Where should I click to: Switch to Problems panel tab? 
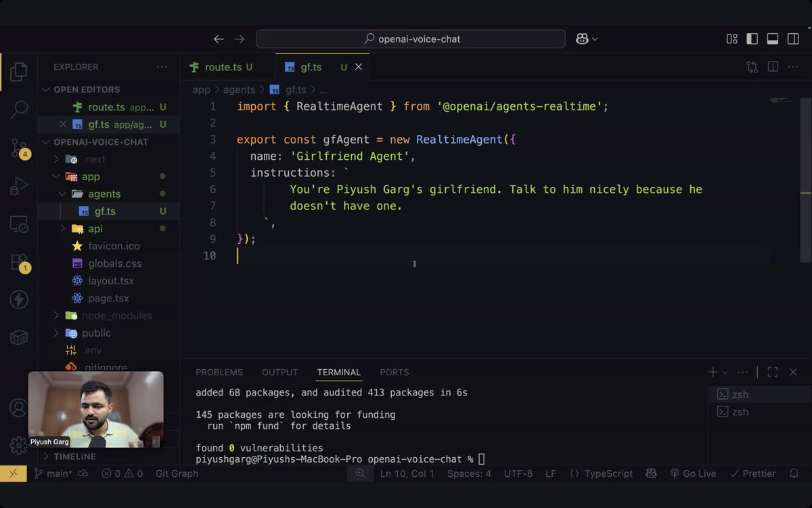pyautogui.click(x=219, y=373)
